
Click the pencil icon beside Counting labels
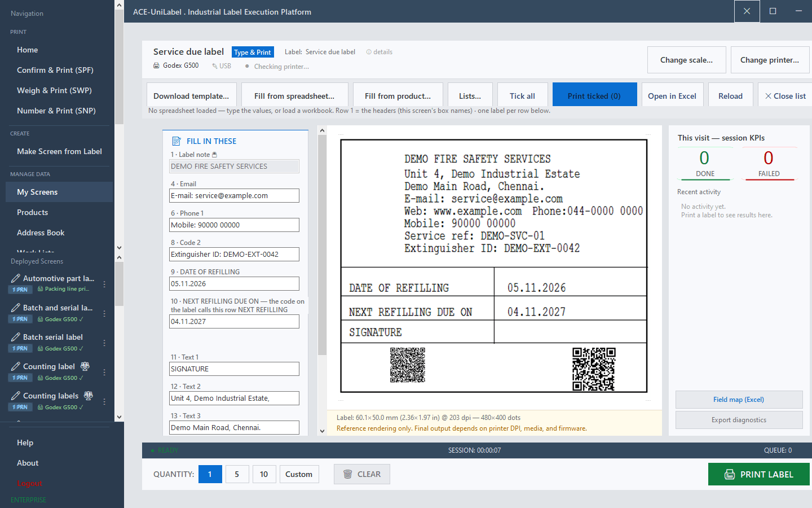pyautogui.click(x=16, y=396)
